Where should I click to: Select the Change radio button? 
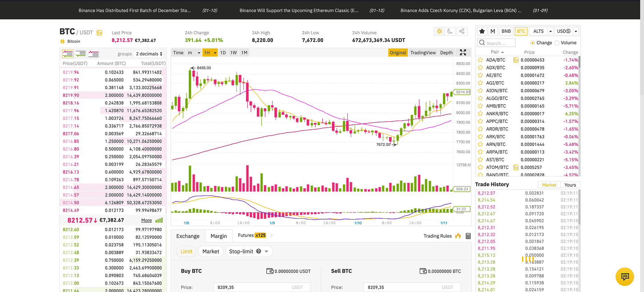(x=533, y=43)
